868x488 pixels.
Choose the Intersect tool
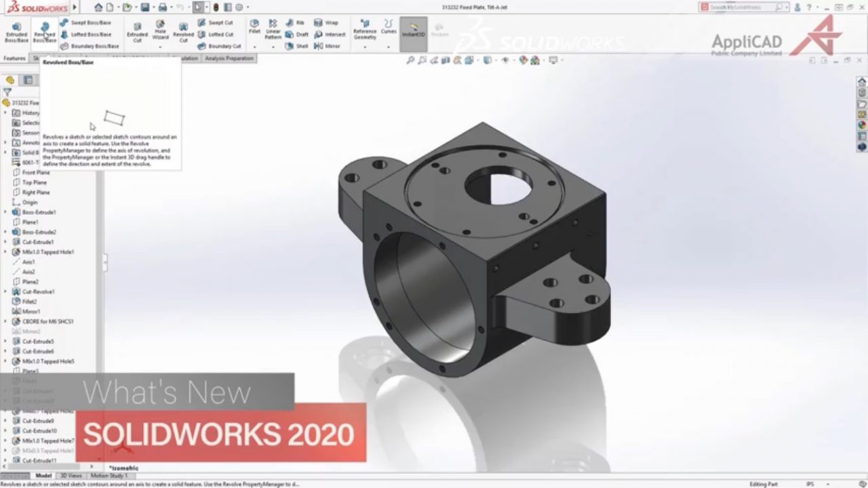coord(330,34)
